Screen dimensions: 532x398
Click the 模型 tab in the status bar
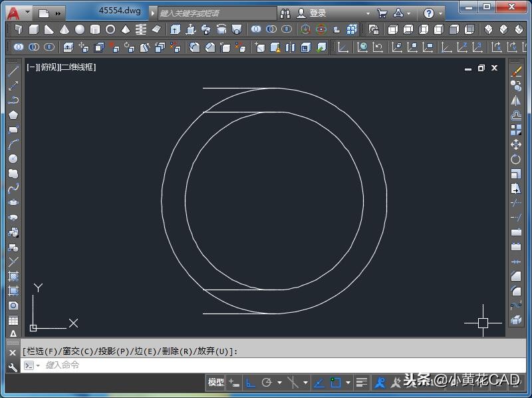point(214,382)
